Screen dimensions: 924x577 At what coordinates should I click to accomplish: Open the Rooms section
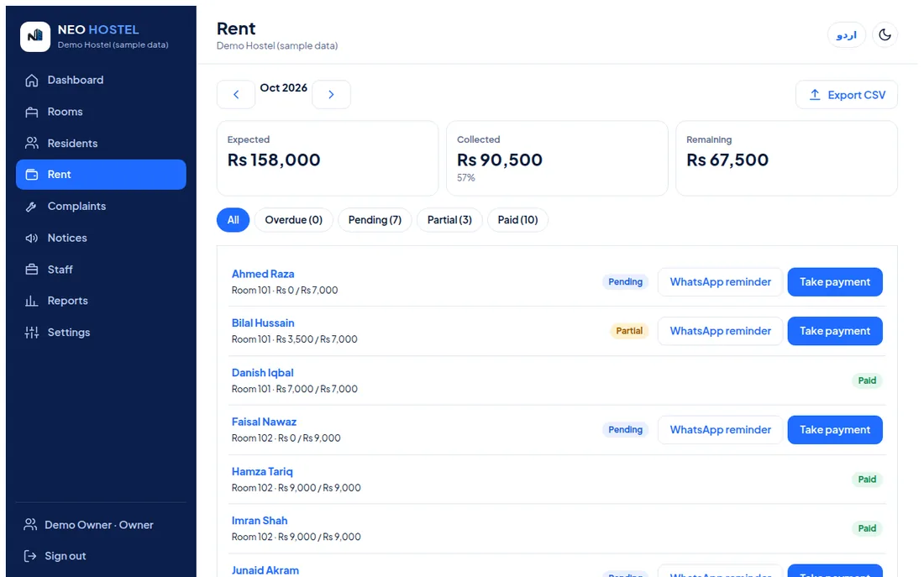(101, 112)
